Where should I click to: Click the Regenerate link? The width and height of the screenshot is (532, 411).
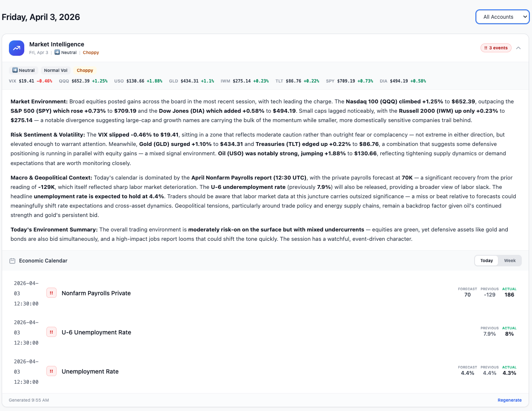point(509,400)
